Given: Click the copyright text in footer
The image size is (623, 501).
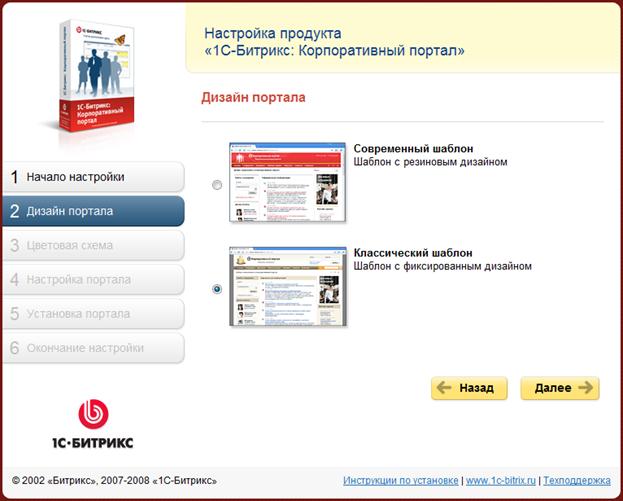Looking at the screenshot, I should [114, 480].
